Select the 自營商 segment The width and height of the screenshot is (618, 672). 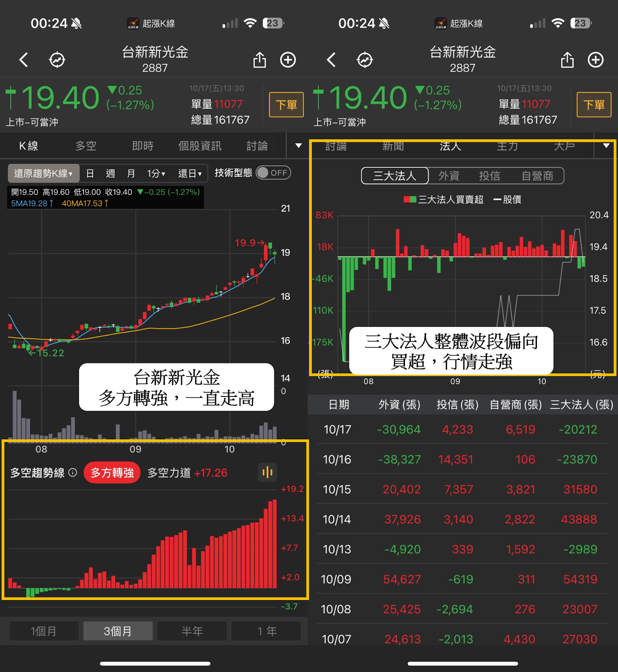[537, 176]
